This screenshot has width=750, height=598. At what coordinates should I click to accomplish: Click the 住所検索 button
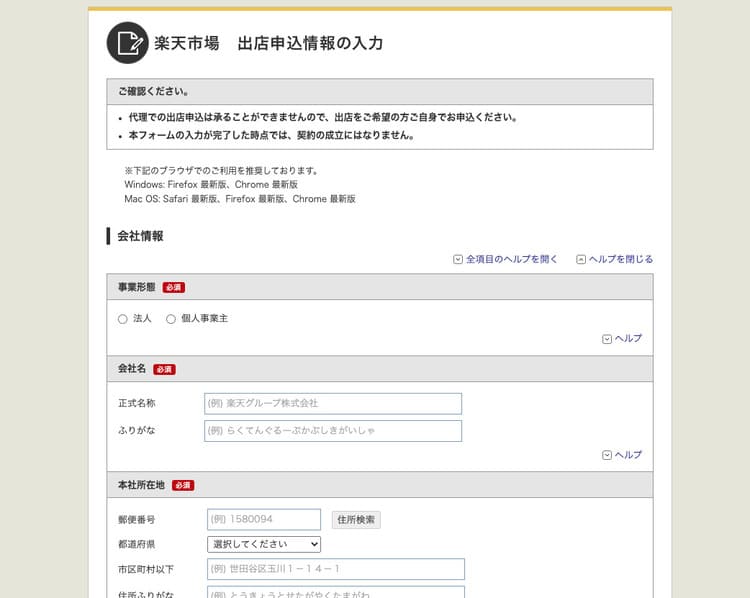[x=356, y=520]
